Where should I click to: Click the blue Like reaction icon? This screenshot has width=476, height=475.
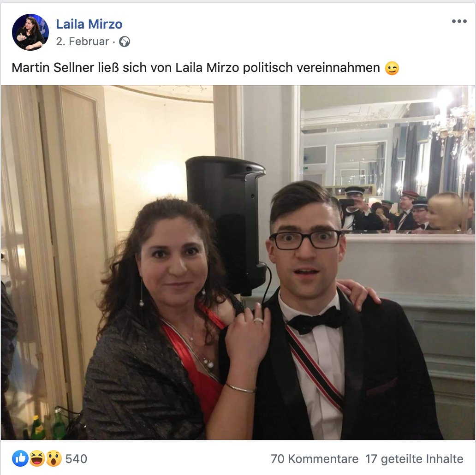pyautogui.click(x=20, y=458)
